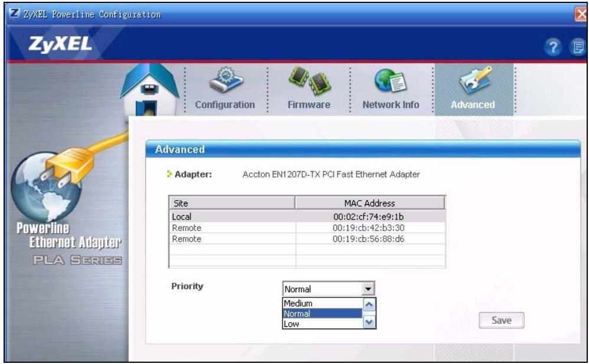This screenshot has height=364, width=589.
Task: Click the Network Info globe icon
Action: [x=390, y=80]
